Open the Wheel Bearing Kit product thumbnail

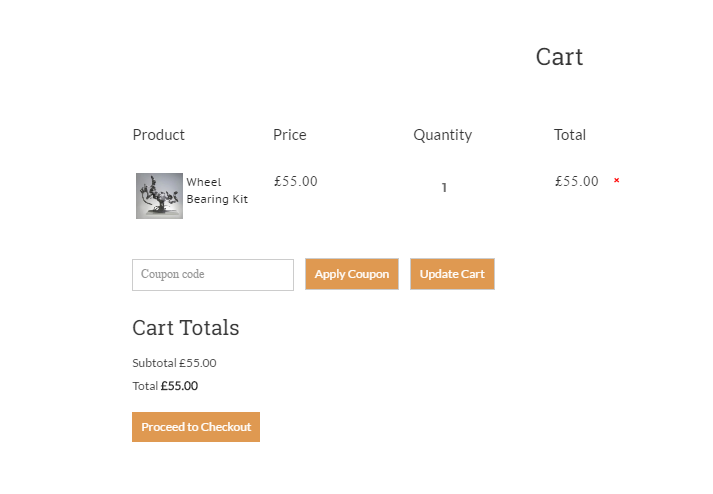coord(159,196)
